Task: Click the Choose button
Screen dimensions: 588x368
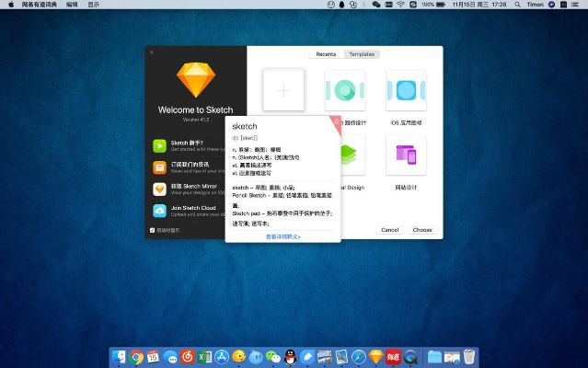Action: coord(422,230)
